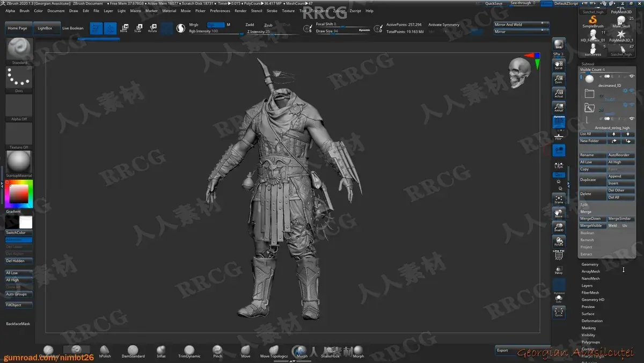Toggle Live Boolean mode
This screenshot has height=363, width=644.
click(x=73, y=28)
